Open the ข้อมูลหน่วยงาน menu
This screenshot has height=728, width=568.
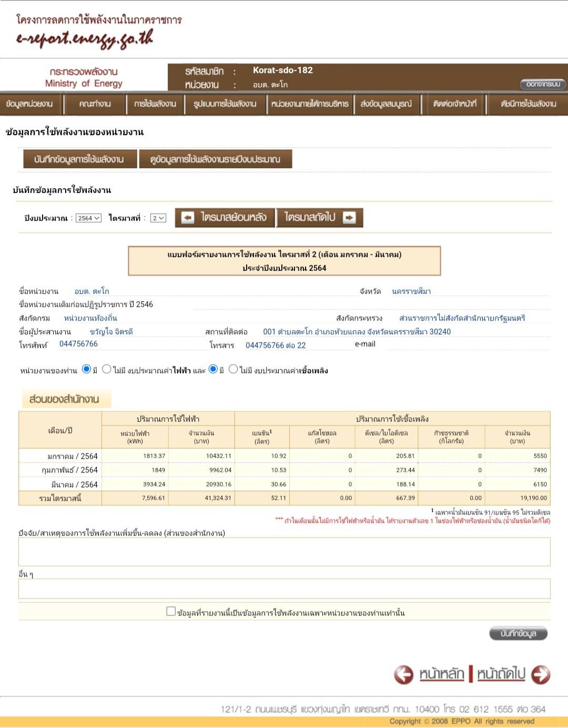click(x=29, y=104)
